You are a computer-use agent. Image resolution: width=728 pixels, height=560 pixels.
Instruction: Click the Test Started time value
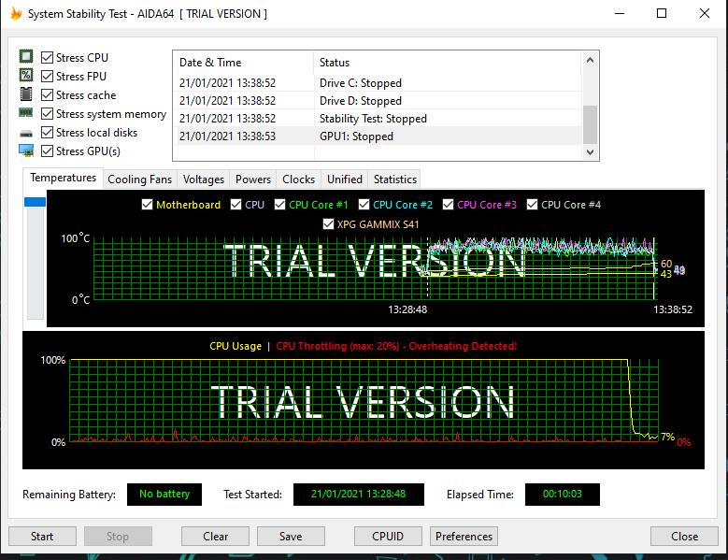pos(359,494)
